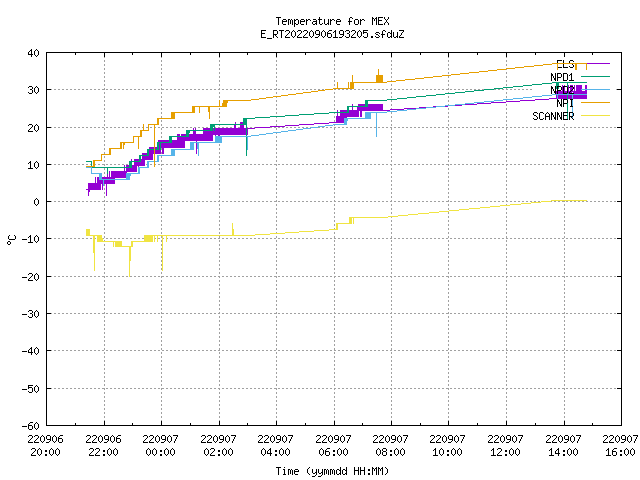
Task: Click the x-axis tick label 220907 04:00
Action: coord(276,446)
